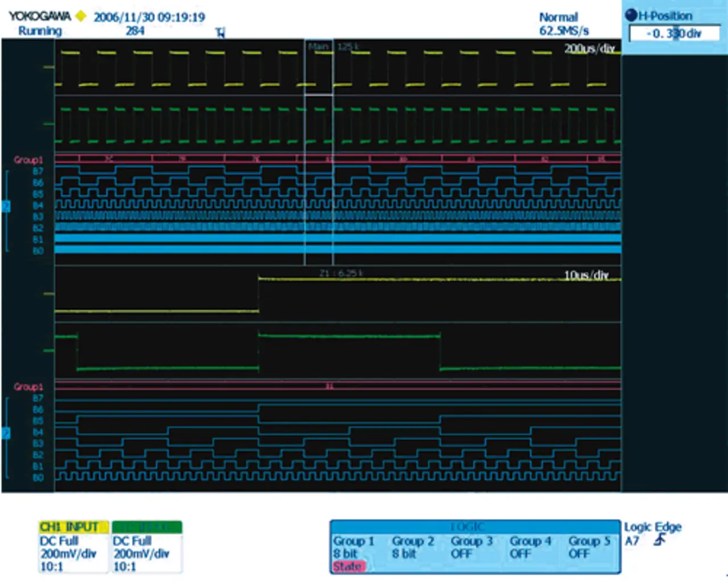
Task: Click the Logic Edge rising-edge trigger icon
Action: click(x=660, y=541)
